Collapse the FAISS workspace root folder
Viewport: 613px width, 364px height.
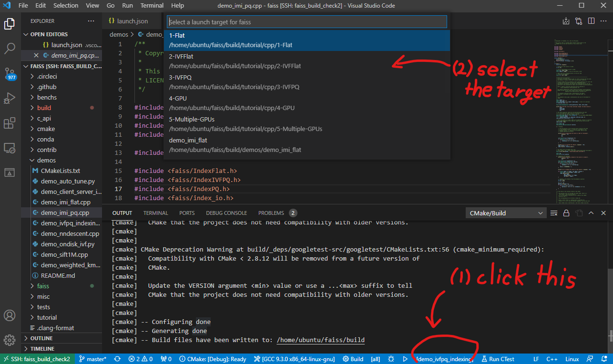tap(62, 66)
